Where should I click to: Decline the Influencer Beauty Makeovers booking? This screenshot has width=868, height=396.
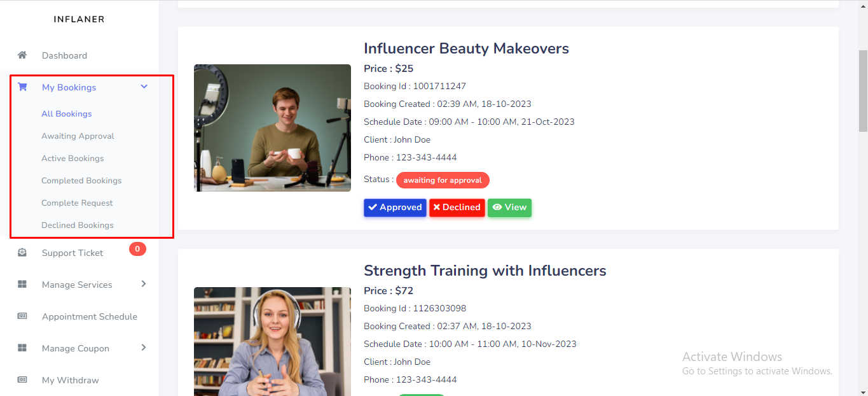click(457, 208)
